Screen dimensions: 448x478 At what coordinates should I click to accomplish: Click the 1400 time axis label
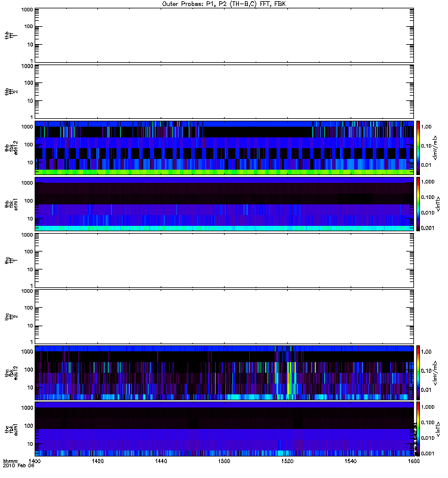[35, 461]
